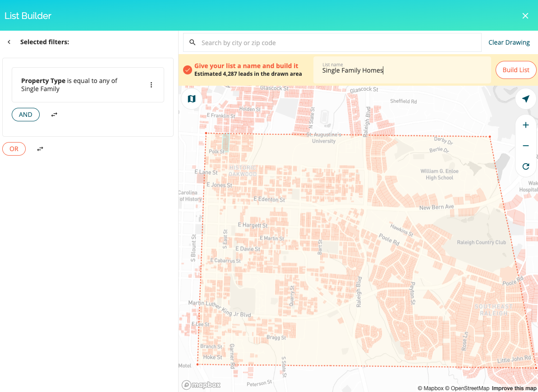Screen dimensions: 538x392
Task: Zoom out on the map
Action: tap(525, 146)
